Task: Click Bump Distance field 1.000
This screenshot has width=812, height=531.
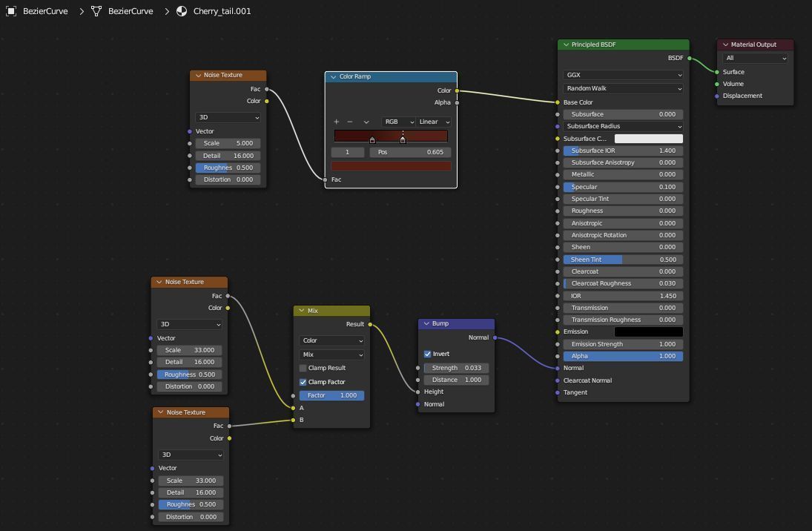Action: coord(456,380)
